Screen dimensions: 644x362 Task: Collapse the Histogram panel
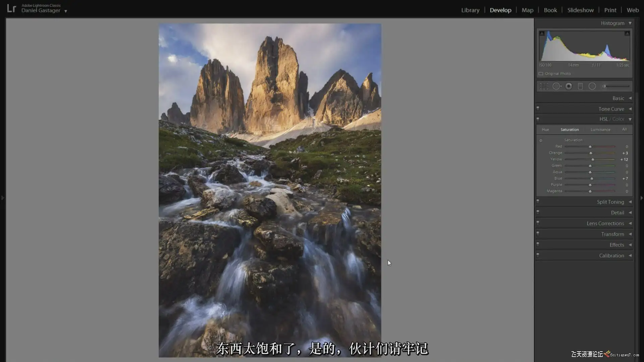[630, 23]
